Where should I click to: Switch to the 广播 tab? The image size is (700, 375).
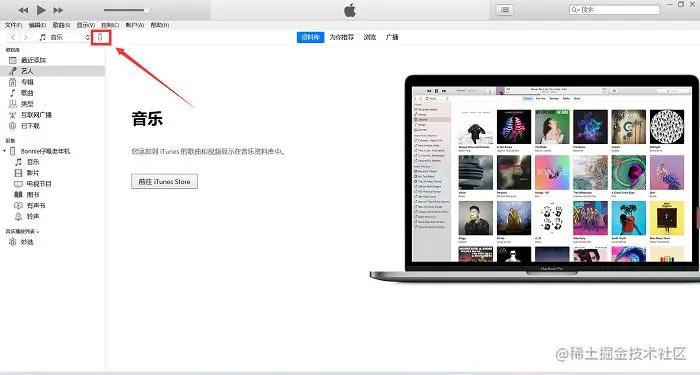coord(392,38)
